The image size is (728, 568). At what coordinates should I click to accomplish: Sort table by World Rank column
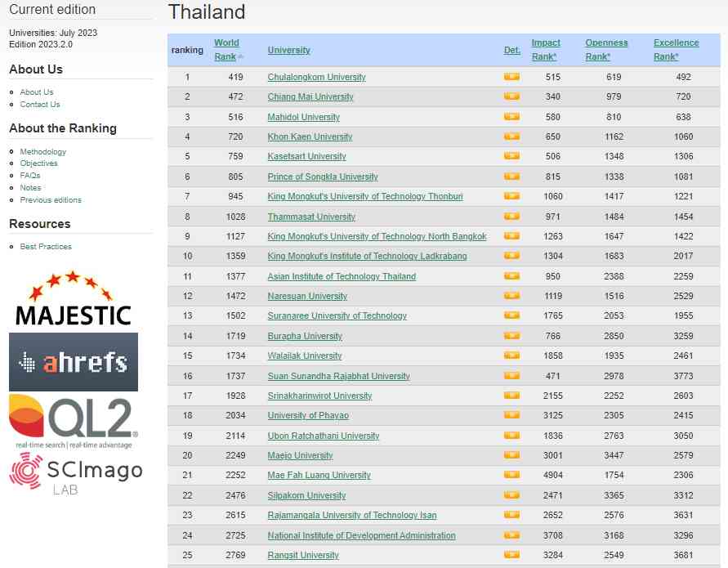pos(226,50)
